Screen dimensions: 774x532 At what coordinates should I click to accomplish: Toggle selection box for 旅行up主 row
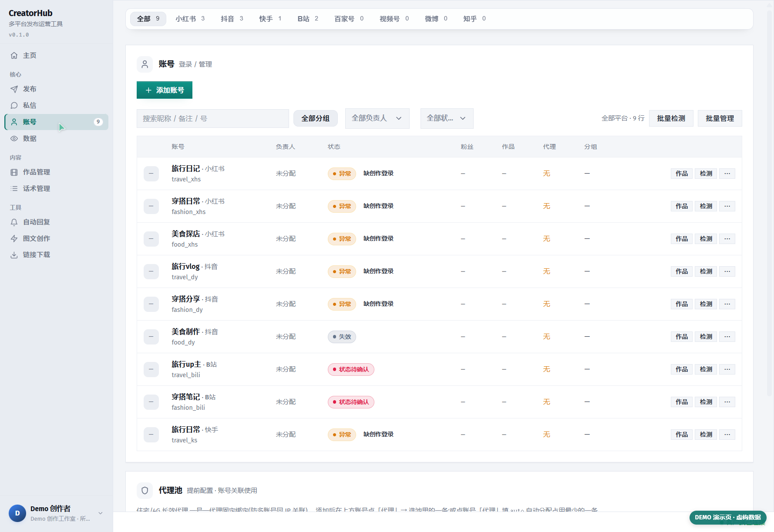151,369
